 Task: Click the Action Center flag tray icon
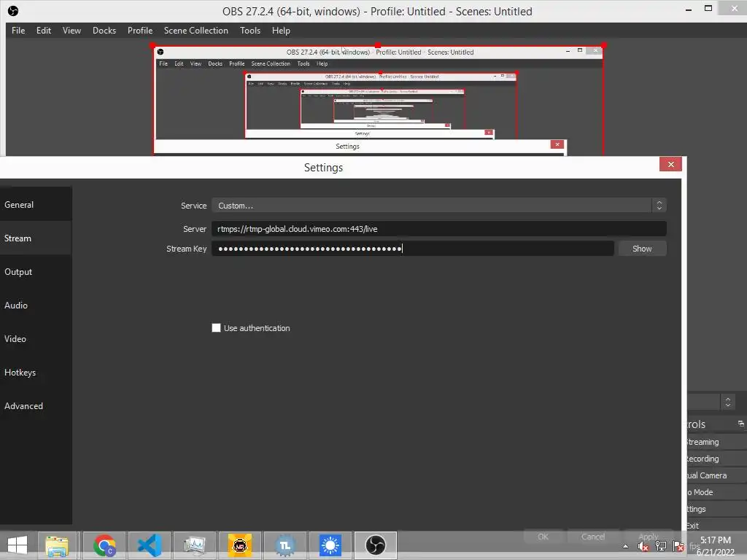point(678,547)
